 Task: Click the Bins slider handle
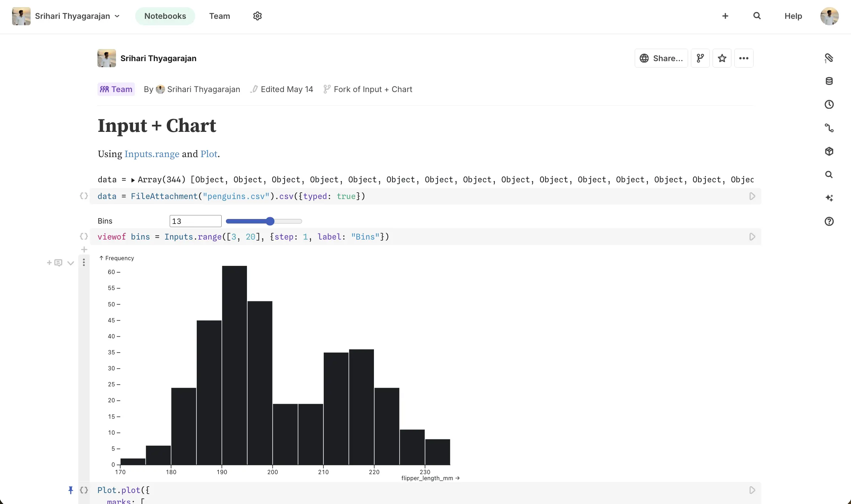(x=270, y=221)
